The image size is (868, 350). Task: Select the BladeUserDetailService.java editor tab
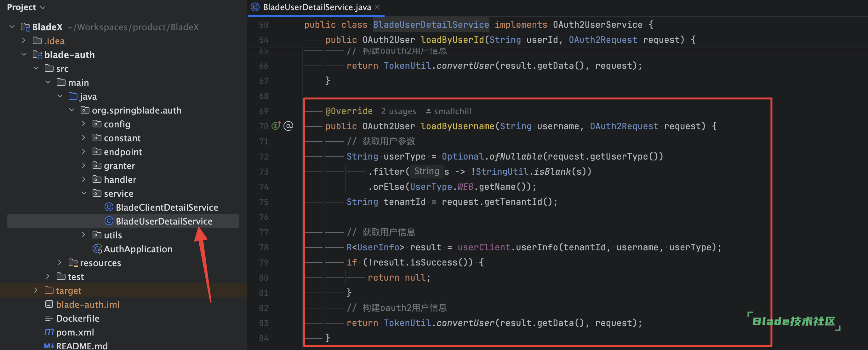tap(316, 8)
